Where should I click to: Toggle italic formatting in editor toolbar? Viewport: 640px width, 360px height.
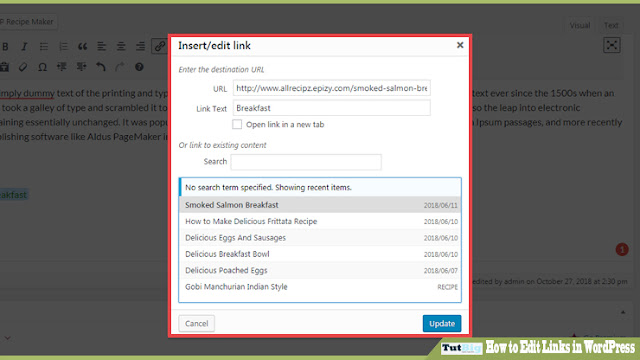pyautogui.click(x=24, y=47)
